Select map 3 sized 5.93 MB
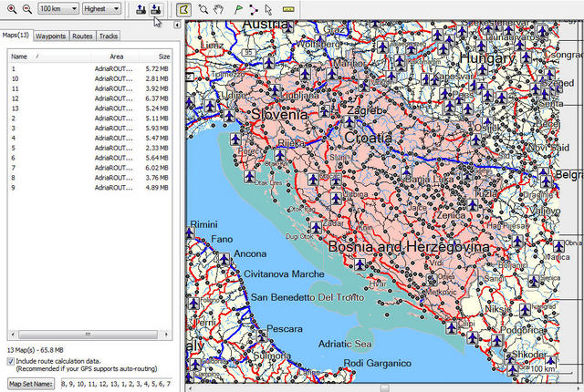The width and height of the screenshot is (584, 392). pyautogui.click(x=89, y=128)
